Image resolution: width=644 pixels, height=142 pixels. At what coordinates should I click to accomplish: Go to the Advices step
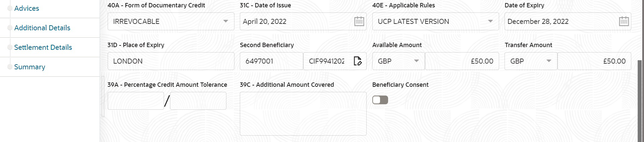(26, 8)
